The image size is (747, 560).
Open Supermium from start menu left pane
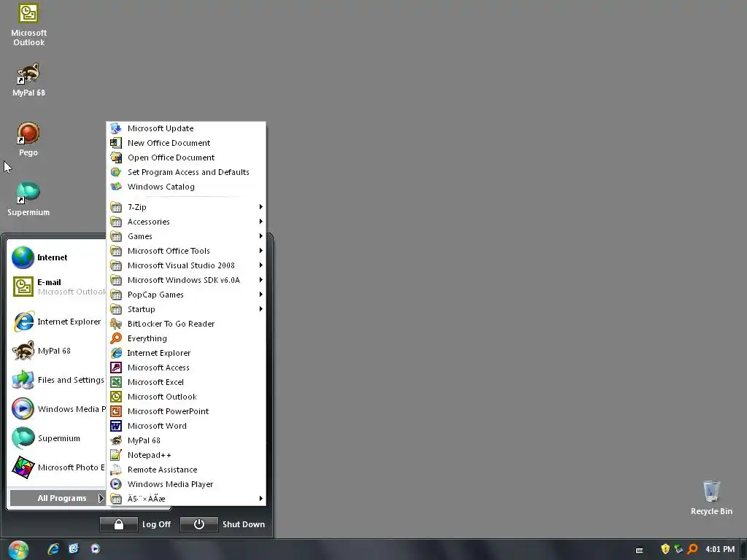pyautogui.click(x=57, y=438)
